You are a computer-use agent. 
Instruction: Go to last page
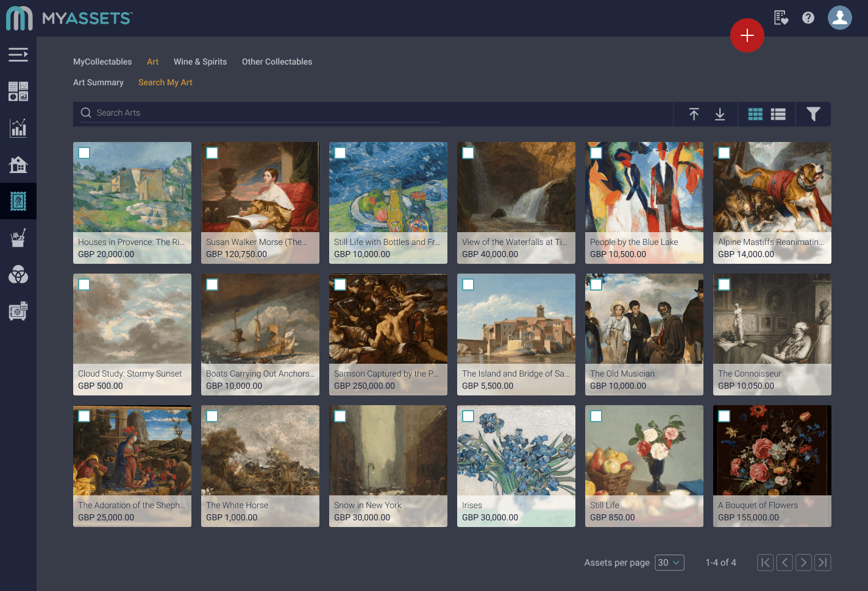(823, 562)
